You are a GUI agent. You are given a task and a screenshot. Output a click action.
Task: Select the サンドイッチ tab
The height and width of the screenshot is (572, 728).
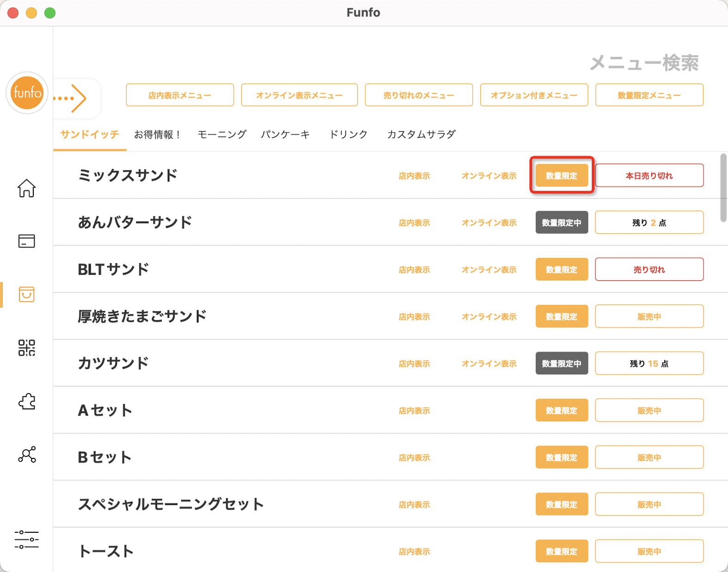(x=90, y=134)
